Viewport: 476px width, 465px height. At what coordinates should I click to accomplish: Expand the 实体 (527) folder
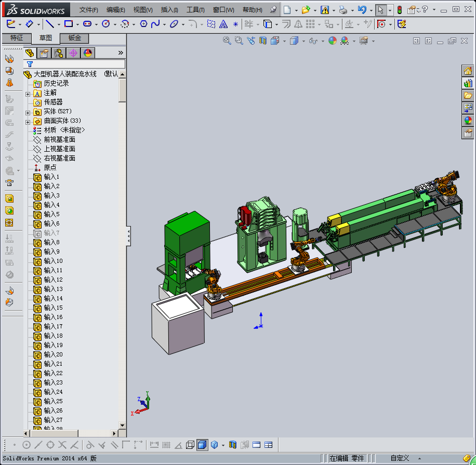[28, 112]
